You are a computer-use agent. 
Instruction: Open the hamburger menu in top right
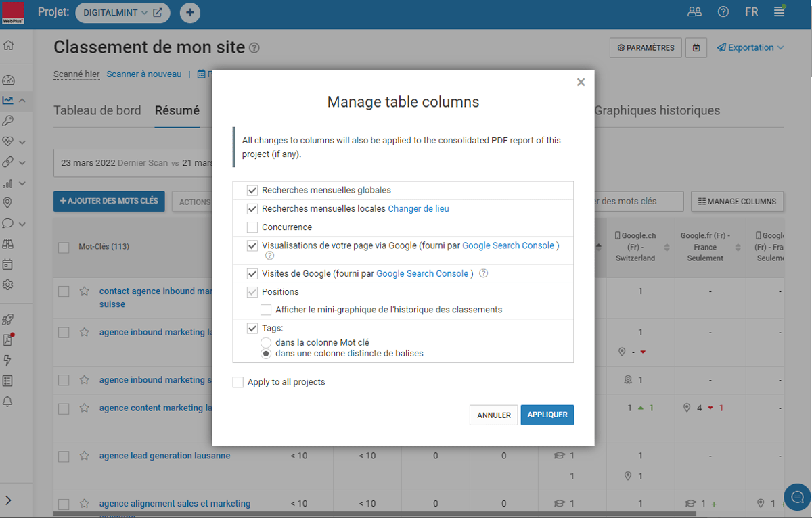pyautogui.click(x=779, y=12)
